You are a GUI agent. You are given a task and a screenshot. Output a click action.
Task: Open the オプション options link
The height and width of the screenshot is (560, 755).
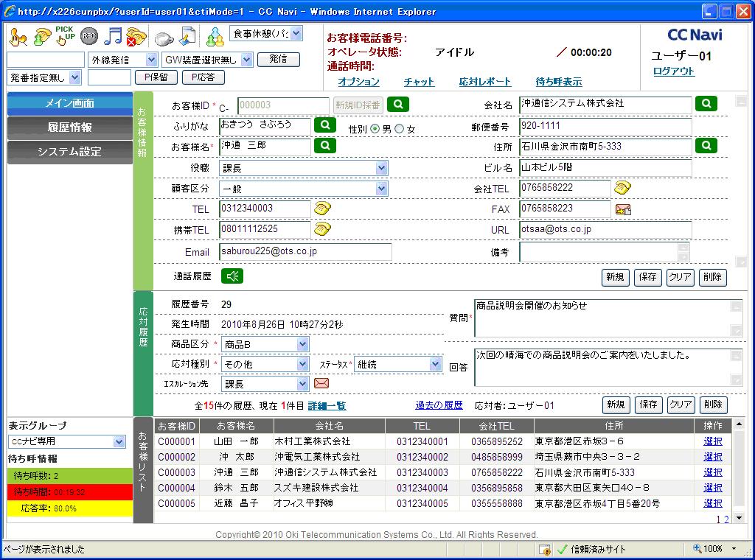pyautogui.click(x=359, y=82)
